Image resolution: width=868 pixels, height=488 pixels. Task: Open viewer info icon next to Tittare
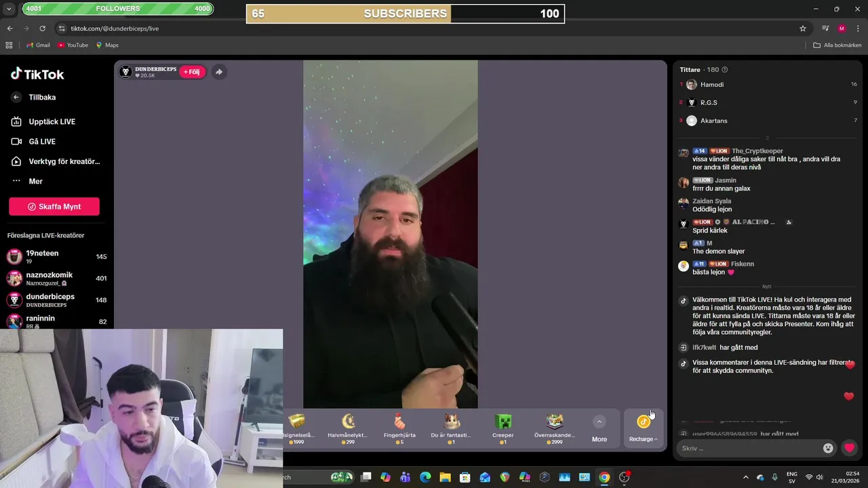(x=725, y=70)
